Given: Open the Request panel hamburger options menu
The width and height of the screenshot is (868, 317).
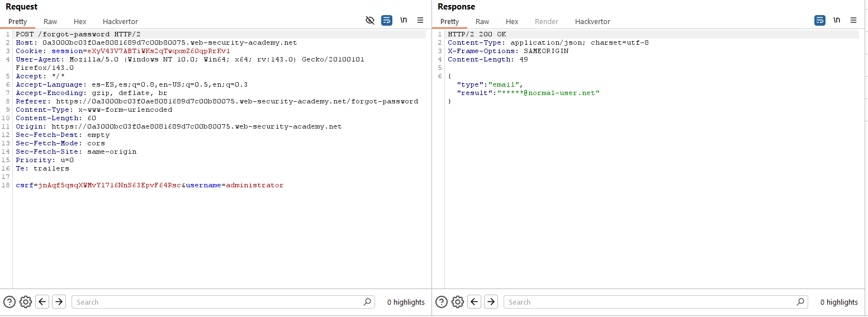Looking at the screenshot, I should (x=420, y=21).
